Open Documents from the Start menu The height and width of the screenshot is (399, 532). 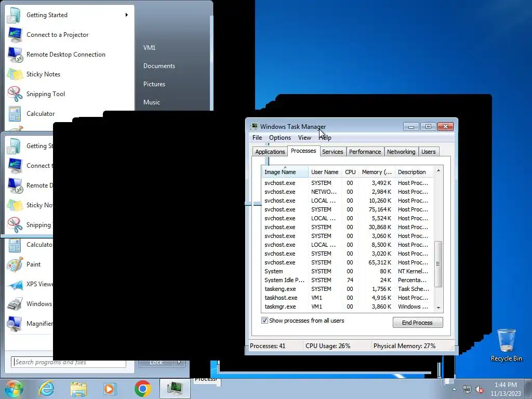pyautogui.click(x=159, y=66)
